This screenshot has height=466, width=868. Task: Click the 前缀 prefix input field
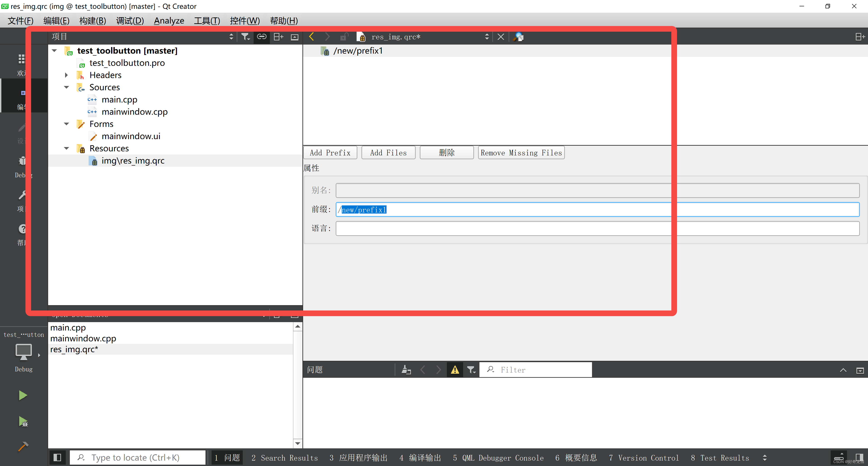pyautogui.click(x=597, y=209)
